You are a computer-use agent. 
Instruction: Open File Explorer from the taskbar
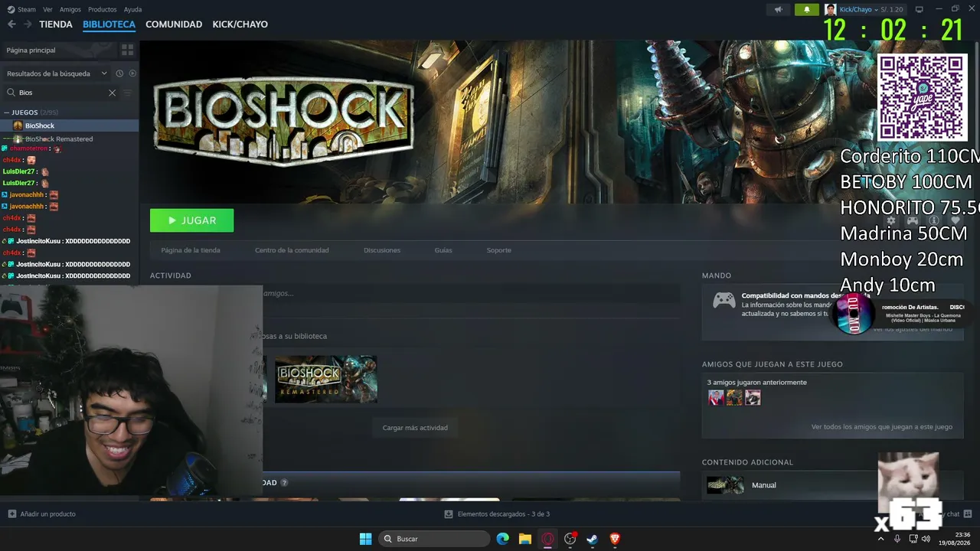(x=525, y=539)
